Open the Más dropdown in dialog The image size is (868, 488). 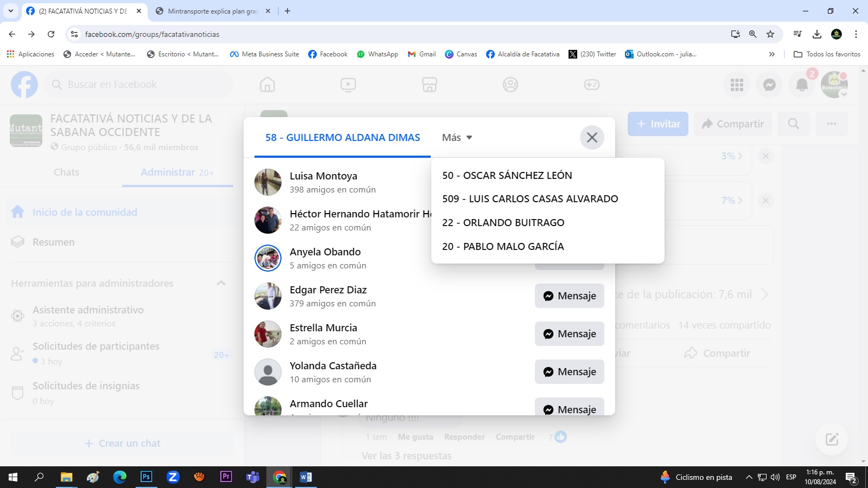point(457,138)
